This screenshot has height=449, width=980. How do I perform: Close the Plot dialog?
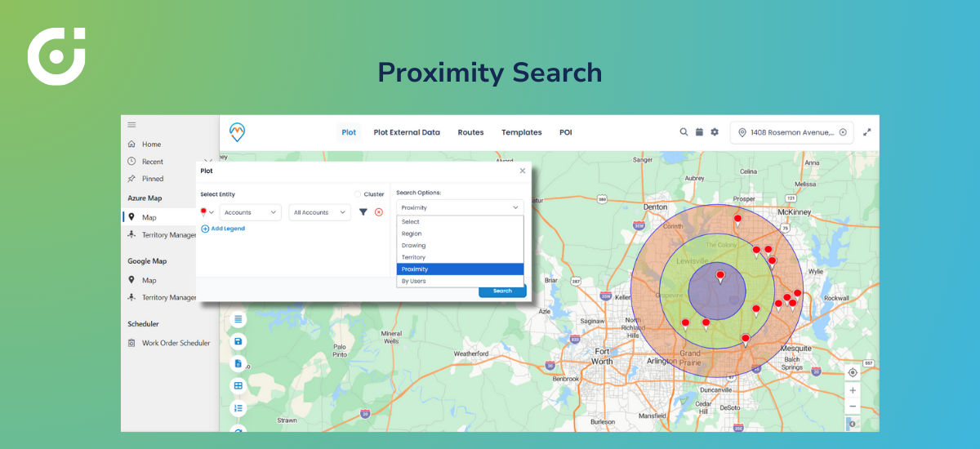[523, 171]
